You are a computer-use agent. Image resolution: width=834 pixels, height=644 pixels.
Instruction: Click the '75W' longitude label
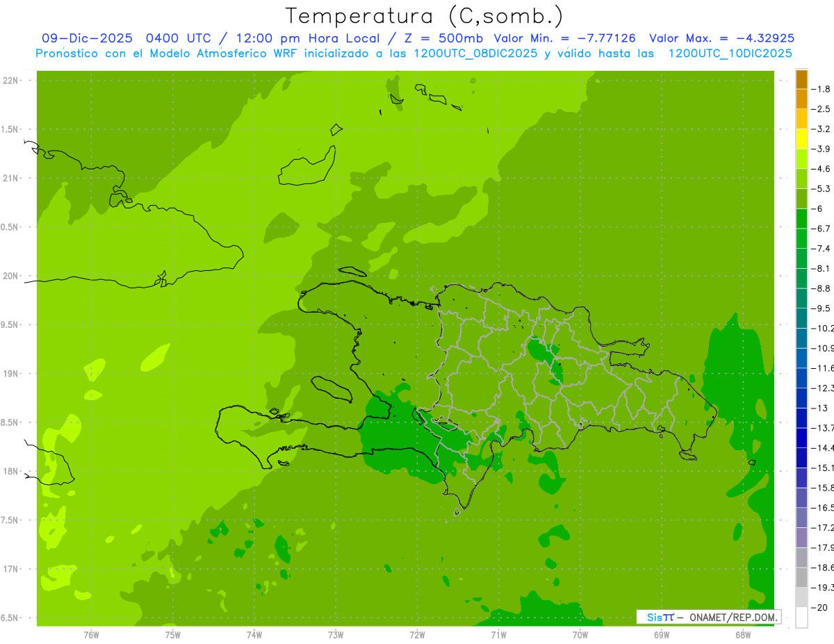pyautogui.click(x=173, y=634)
